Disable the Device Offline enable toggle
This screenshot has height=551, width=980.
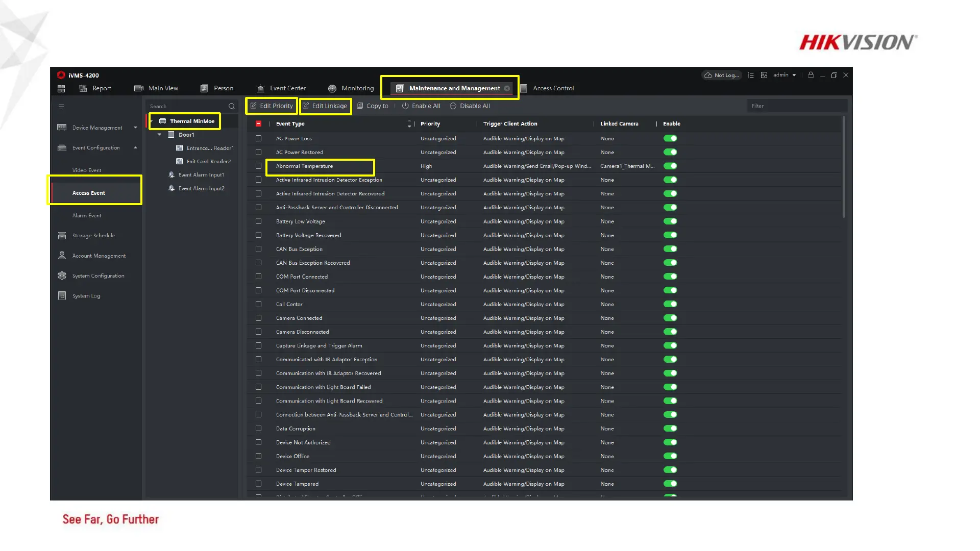670,456
